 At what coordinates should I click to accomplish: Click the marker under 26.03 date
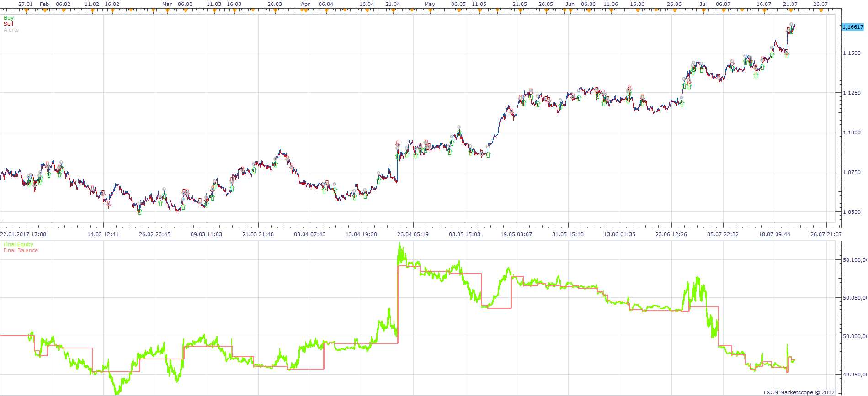click(275, 11)
